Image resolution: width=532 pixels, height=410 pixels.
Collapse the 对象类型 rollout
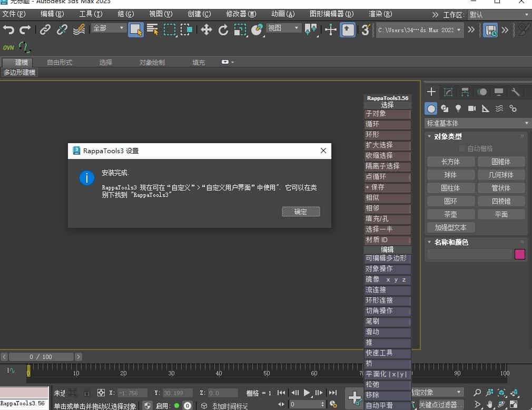[448, 136]
